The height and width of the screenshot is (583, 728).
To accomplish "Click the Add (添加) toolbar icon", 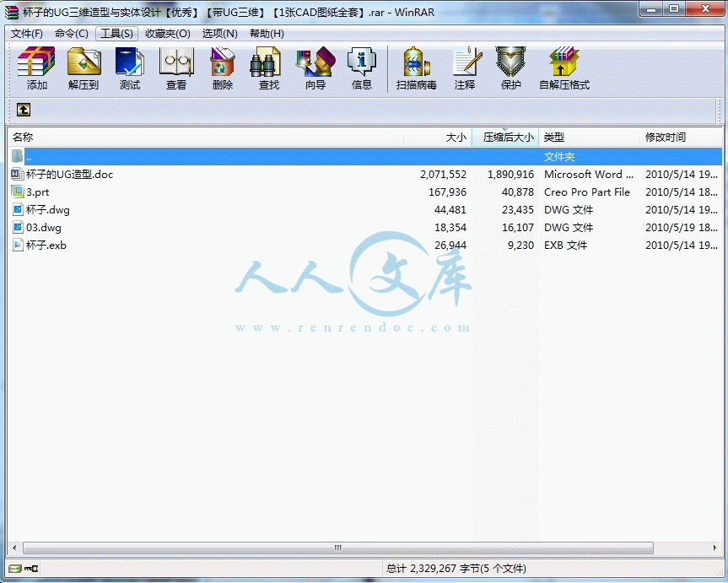I will pyautogui.click(x=36, y=62).
